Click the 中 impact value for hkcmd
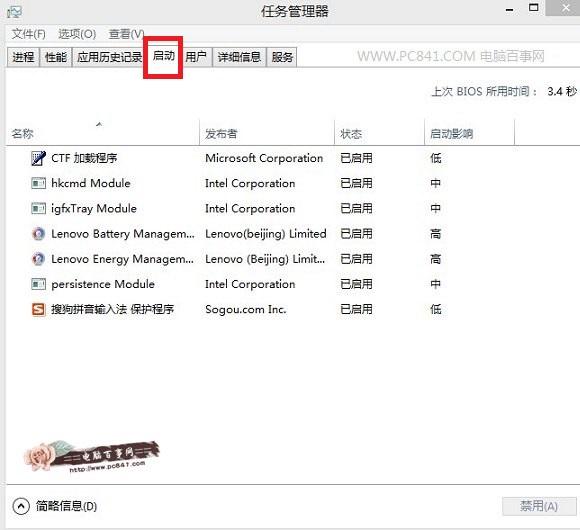 [436, 183]
